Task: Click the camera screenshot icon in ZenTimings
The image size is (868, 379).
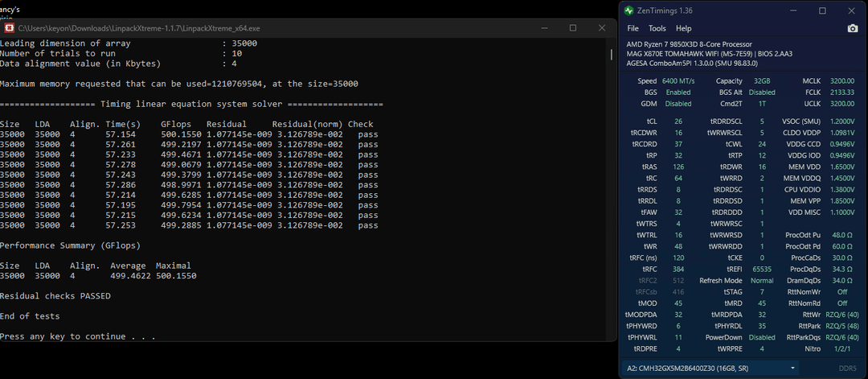Action: pos(852,28)
